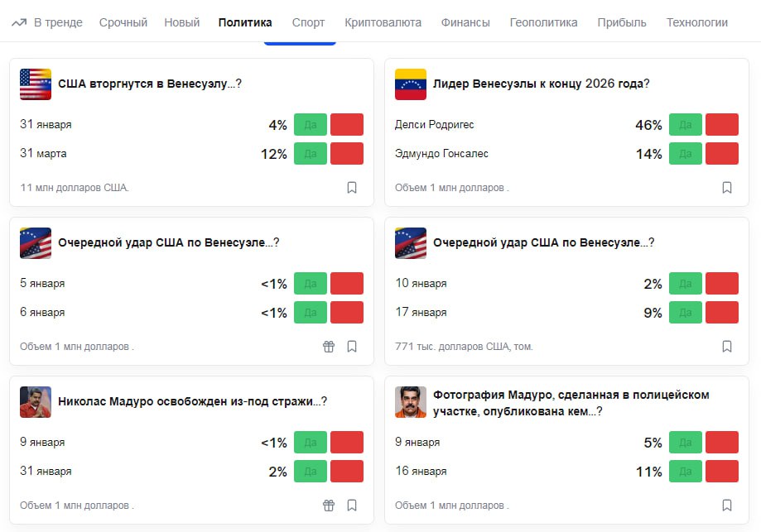The height and width of the screenshot is (532, 761).
Task: Open 'Лидер Венесуэлы к концу 2026 года?' market
Action: [x=541, y=84]
